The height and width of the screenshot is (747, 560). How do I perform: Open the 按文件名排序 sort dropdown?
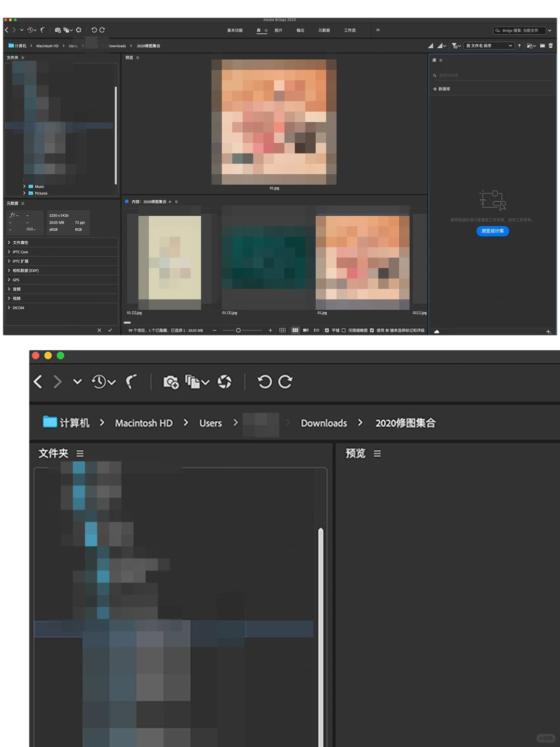point(487,46)
